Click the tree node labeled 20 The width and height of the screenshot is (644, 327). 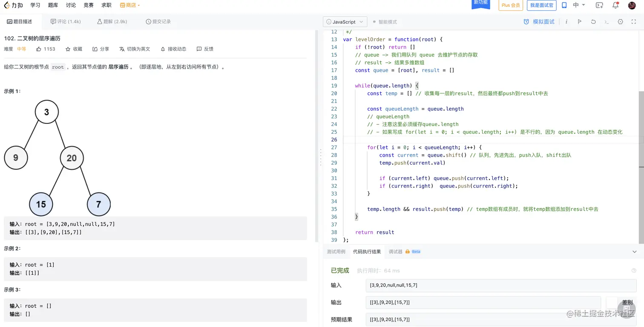72,158
